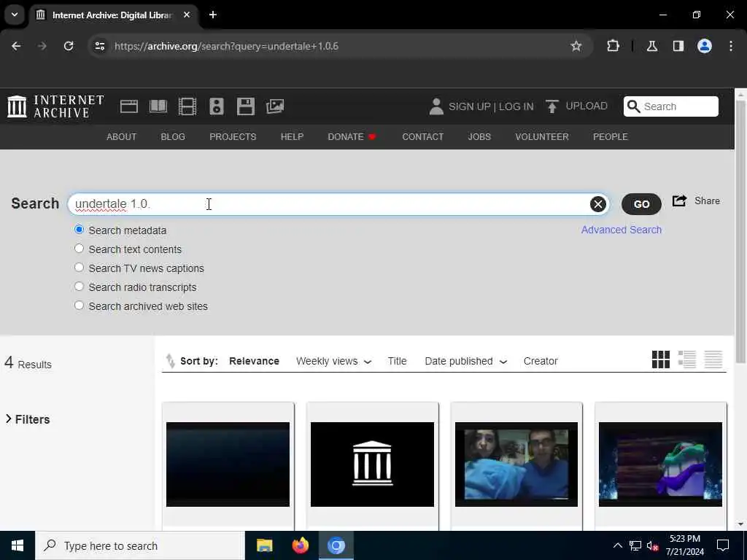Image resolution: width=747 pixels, height=560 pixels.
Task: Open the Advanced Search link
Action: [622, 230]
